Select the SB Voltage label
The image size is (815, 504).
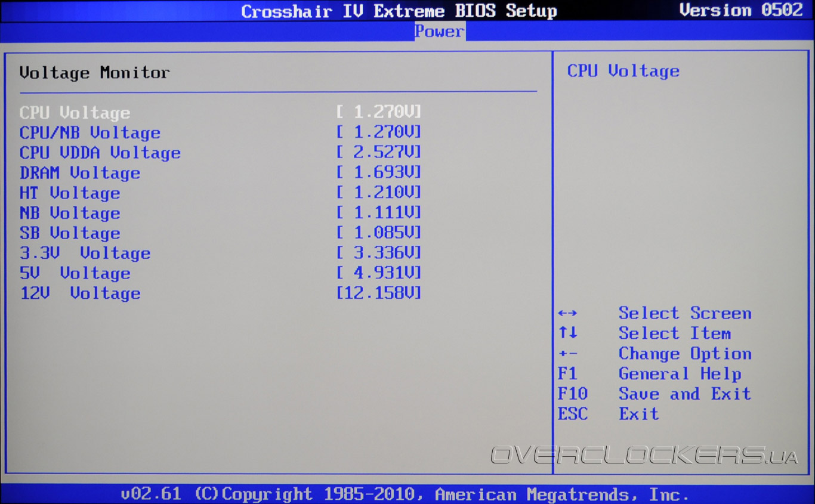70,233
